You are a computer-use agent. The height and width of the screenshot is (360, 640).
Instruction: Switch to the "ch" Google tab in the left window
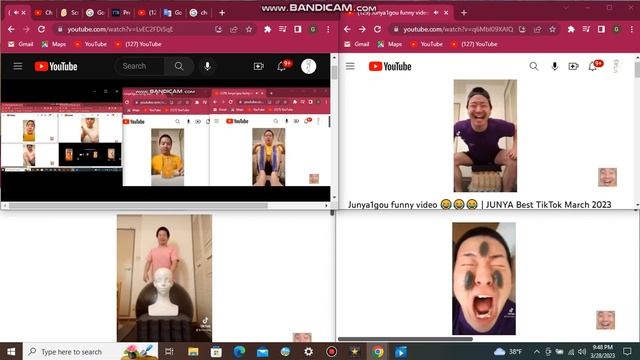point(199,13)
